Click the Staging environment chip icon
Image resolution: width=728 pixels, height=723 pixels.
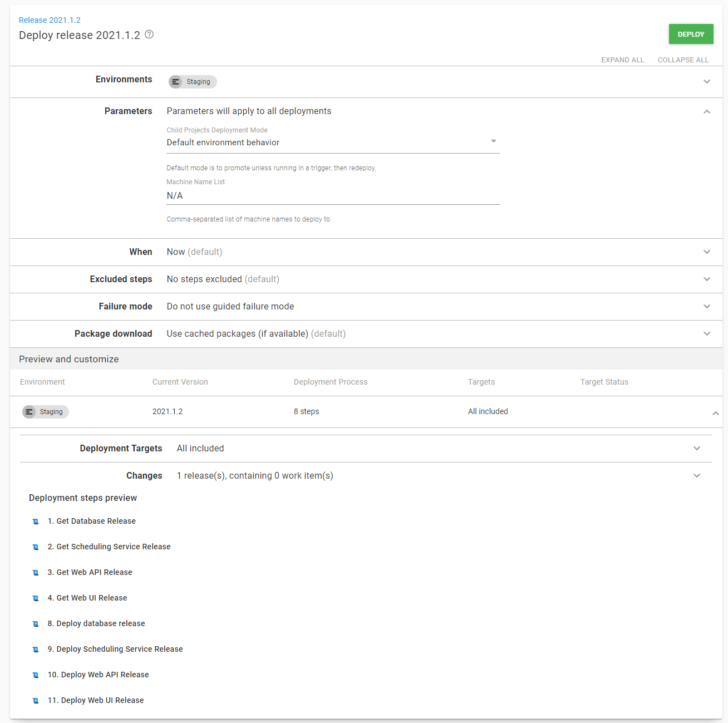coord(176,82)
